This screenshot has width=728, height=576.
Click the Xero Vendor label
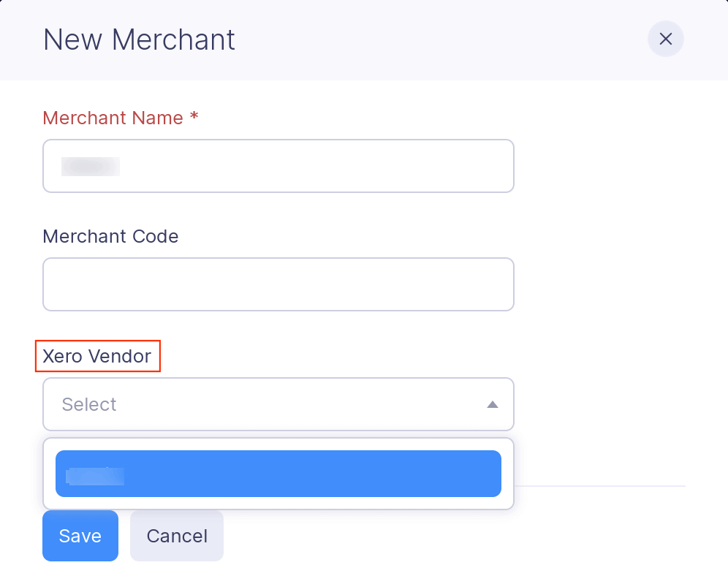97,356
